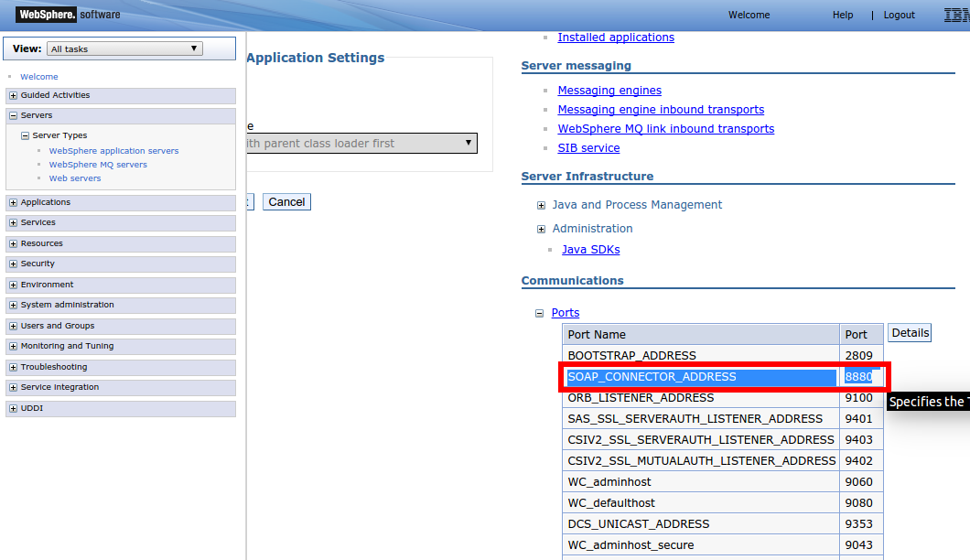The width and height of the screenshot is (970, 560).
Task: Click the WebSphere software logo
Action: click(x=69, y=15)
